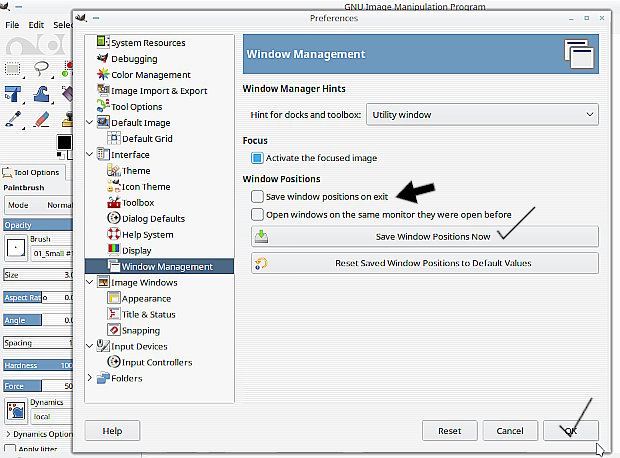Image resolution: width=620 pixels, height=458 pixels.
Task: Click the Title & Status icon
Action: (114, 314)
